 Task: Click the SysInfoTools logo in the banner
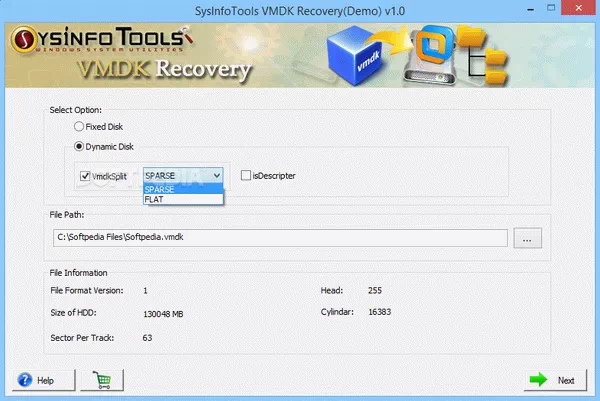tap(102, 39)
